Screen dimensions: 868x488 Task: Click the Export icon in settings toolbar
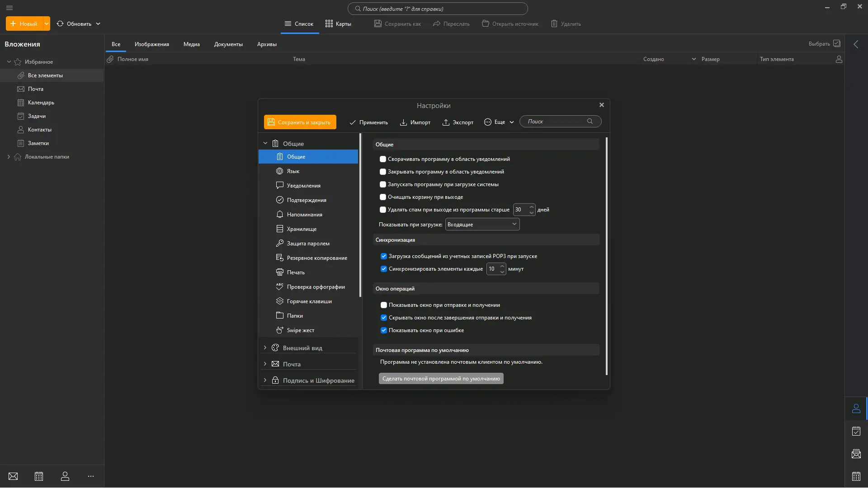446,122
